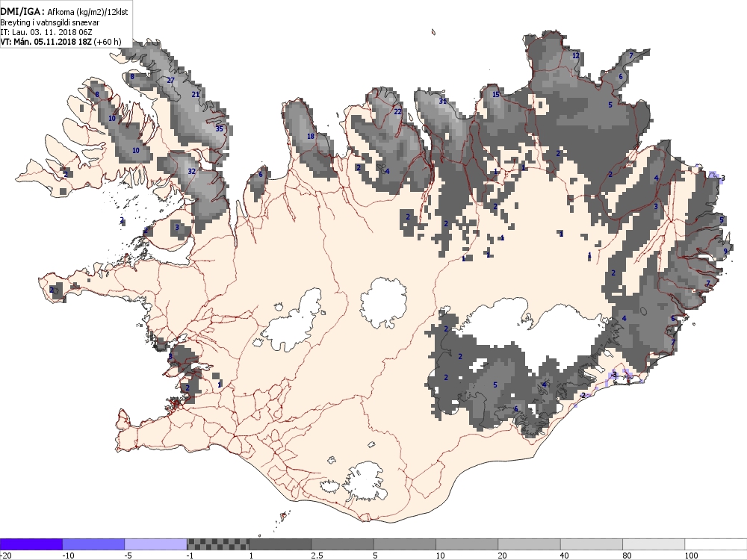Select the darkest gray 1 to 2.5 legend swatch
This screenshot has width=747, height=560.
click(x=280, y=544)
